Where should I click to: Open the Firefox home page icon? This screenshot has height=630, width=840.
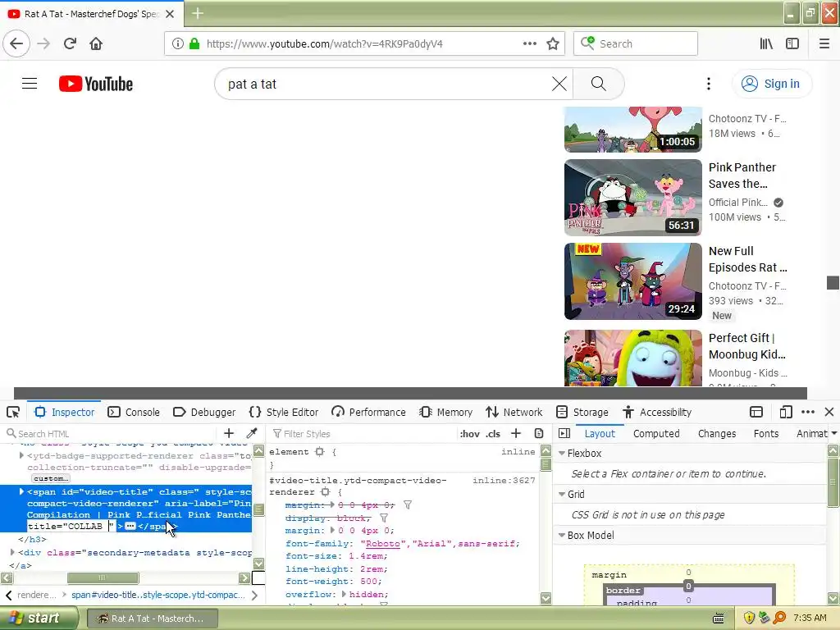click(x=96, y=43)
